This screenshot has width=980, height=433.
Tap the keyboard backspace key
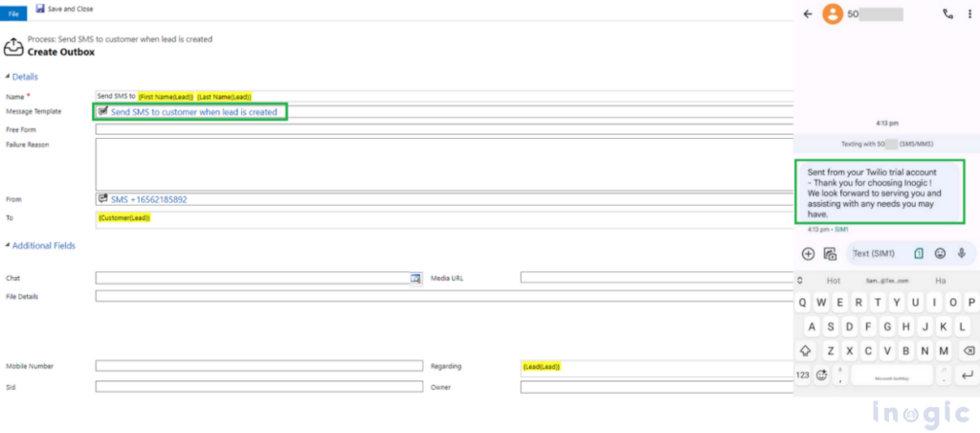coord(969,351)
